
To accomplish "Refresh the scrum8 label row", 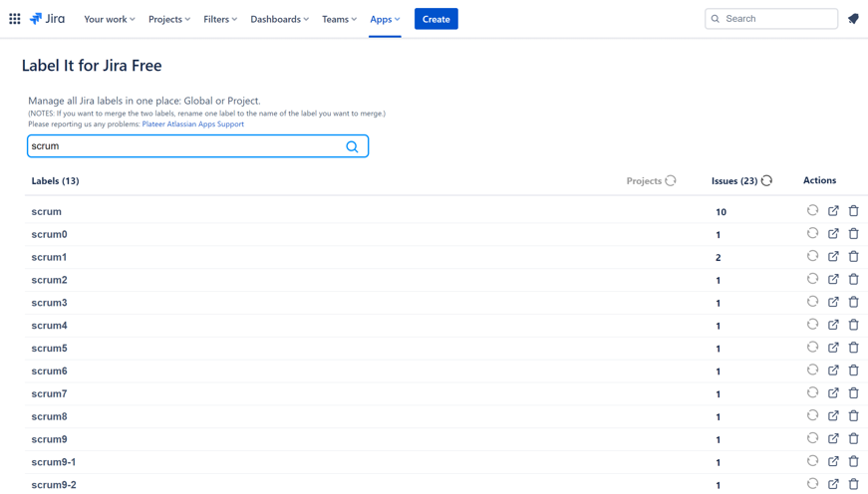I will pyautogui.click(x=812, y=415).
